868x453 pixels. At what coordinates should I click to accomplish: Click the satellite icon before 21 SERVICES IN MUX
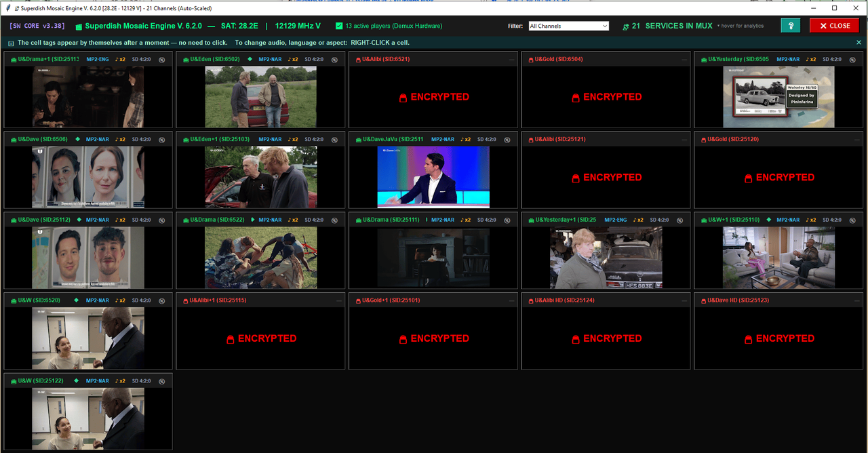tap(625, 26)
